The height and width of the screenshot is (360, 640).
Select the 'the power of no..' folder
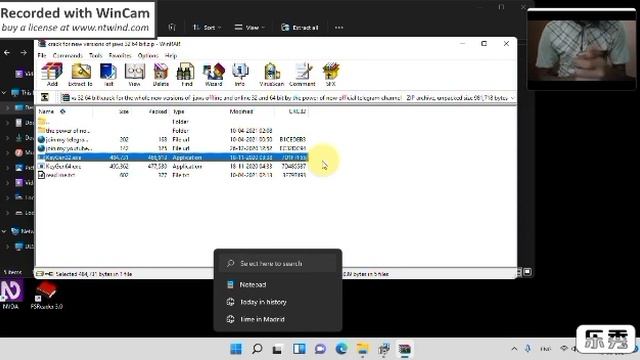[172, 131]
